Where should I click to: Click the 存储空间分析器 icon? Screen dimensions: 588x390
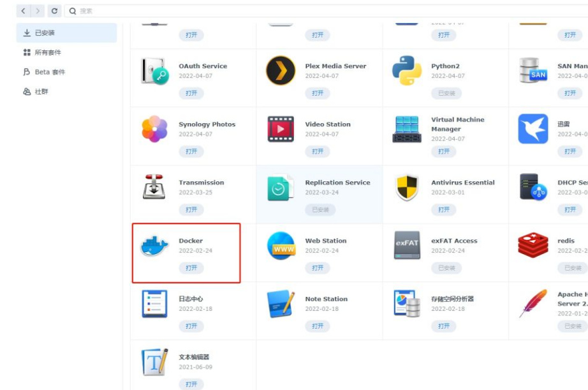tap(407, 304)
